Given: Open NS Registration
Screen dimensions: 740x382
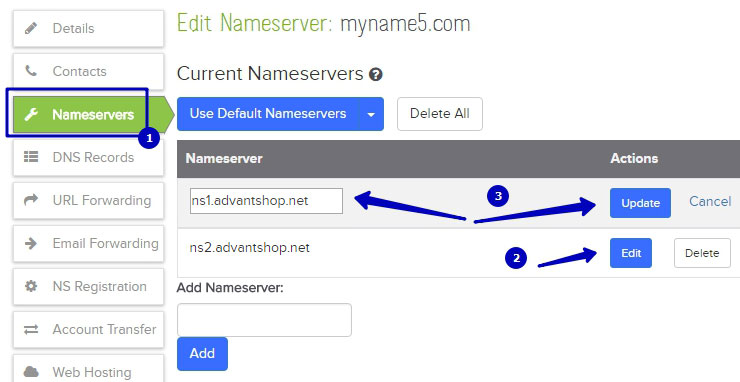Looking at the screenshot, I should click(88, 286).
